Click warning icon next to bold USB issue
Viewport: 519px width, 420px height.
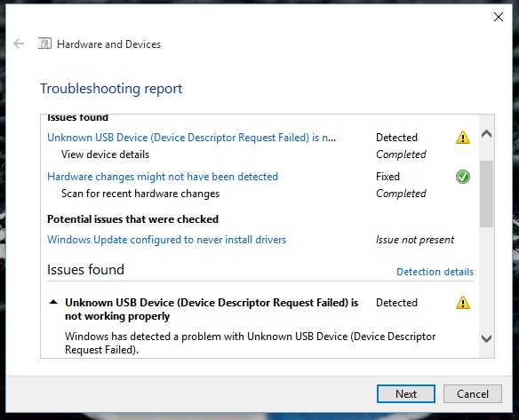[x=463, y=302]
